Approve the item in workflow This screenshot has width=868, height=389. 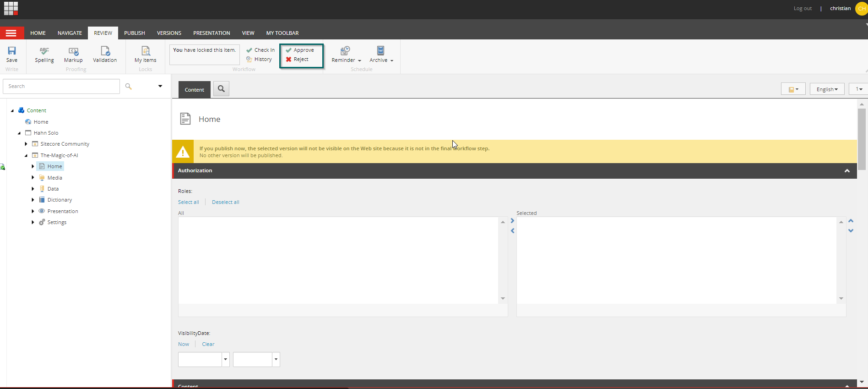point(303,50)
